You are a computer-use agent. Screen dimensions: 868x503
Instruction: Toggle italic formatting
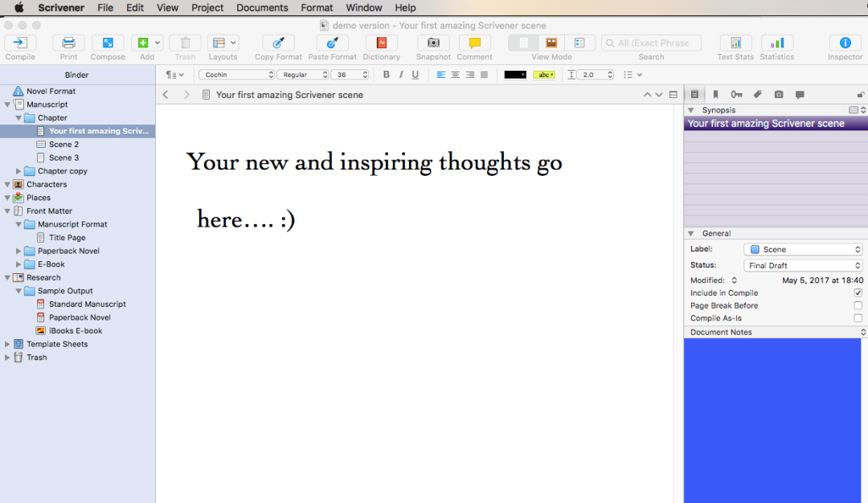click(401, 75)
